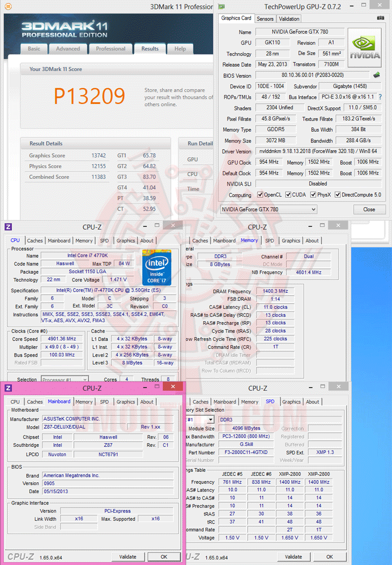Viewport: 392px width, 565px height.
Task: Switch to Graphics tab in CPU-Z Memory window
Action: [291, 241]
